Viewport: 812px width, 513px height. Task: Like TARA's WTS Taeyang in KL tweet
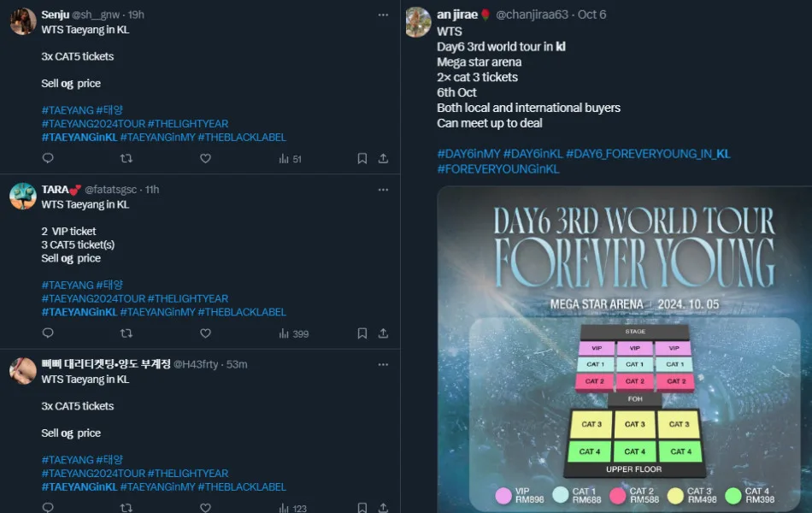(206, 333)
